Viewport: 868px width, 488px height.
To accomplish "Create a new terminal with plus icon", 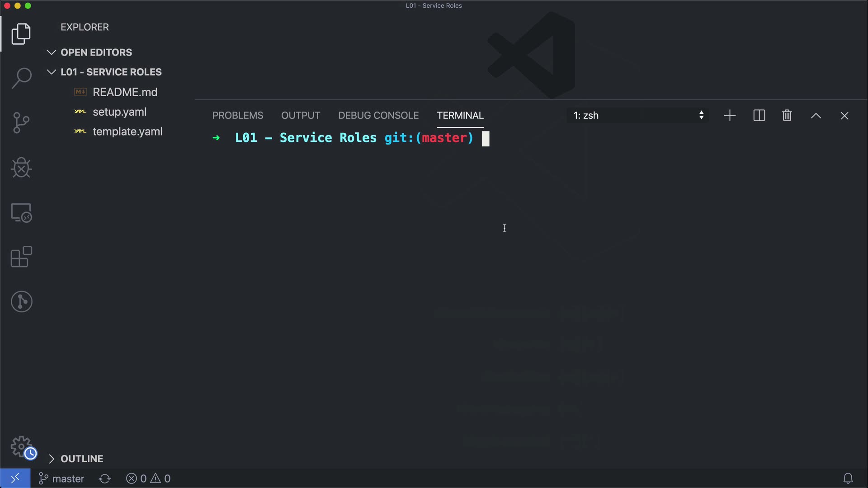I will pyautogui.click(x=730, y=116).
